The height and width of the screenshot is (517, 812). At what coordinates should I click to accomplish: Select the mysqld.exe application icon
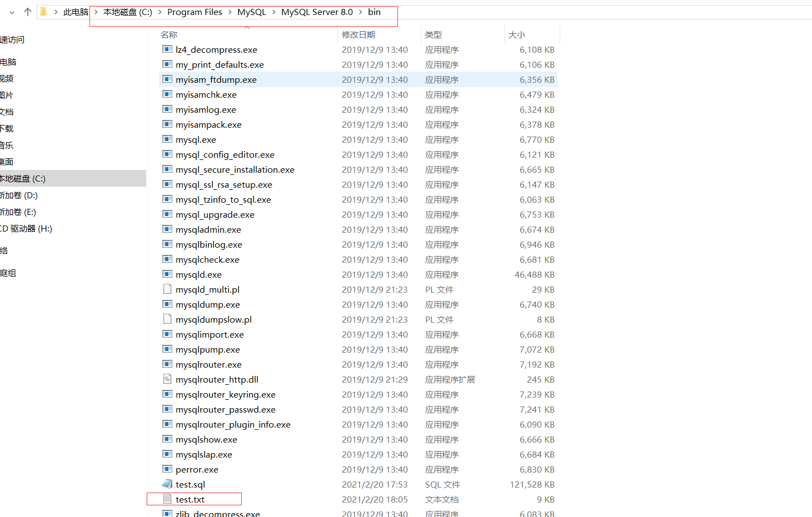pos(167,274)
